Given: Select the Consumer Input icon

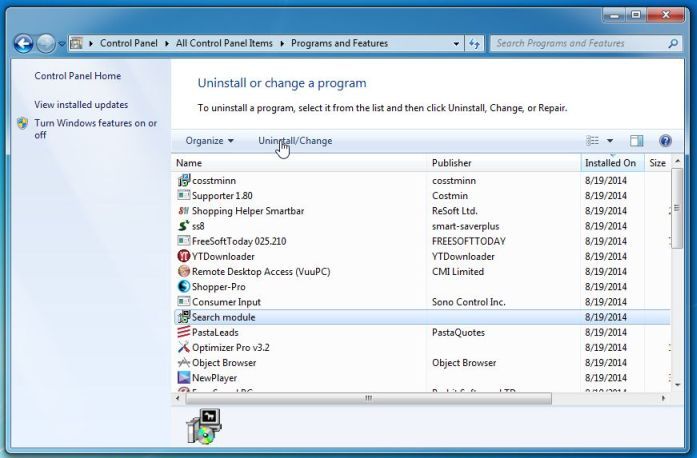Looking at the screenshot, I should pyautogui.click(x=184, y=301).
